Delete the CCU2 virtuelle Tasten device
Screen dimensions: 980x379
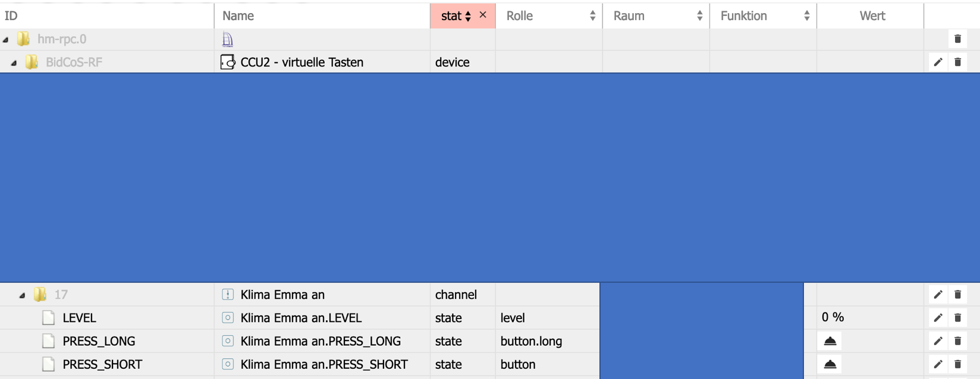pos(957,62)
